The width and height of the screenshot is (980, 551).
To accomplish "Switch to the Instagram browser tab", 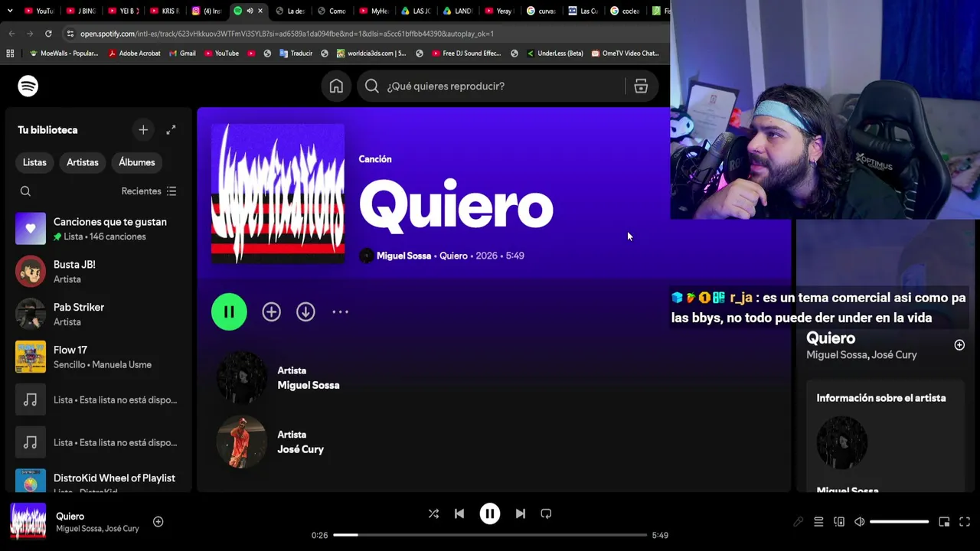I will [x=207, y=11].
